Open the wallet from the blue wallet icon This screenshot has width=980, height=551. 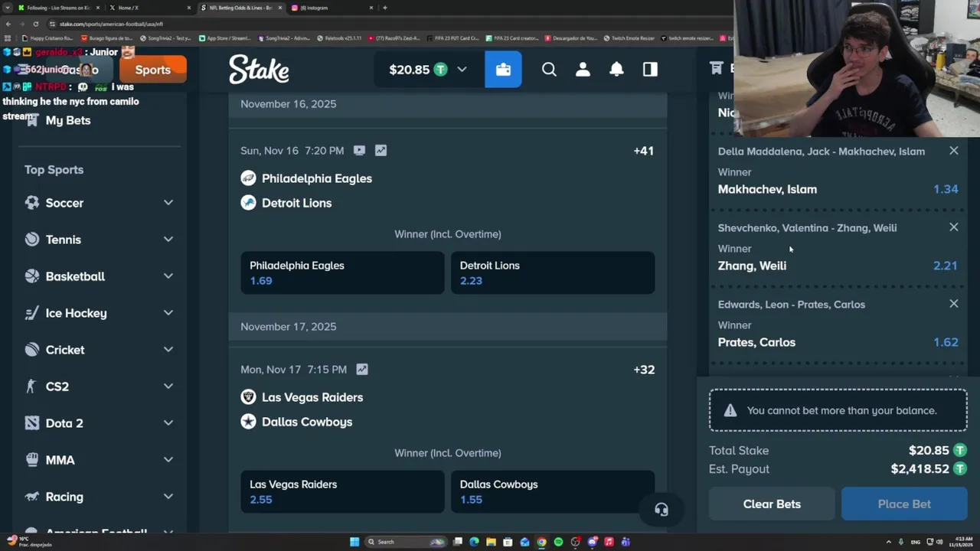click(503, 70)
